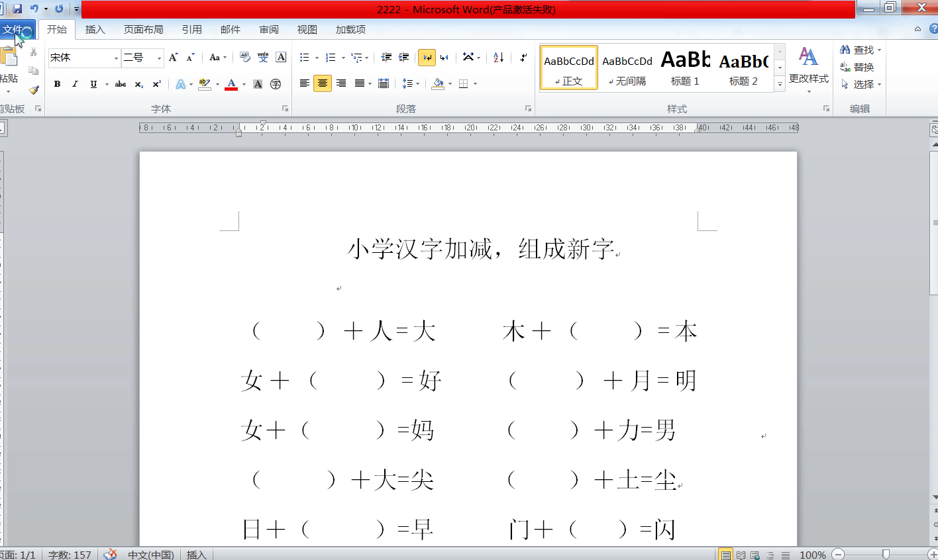Click the grow font size icon

(x=173, y=58)
